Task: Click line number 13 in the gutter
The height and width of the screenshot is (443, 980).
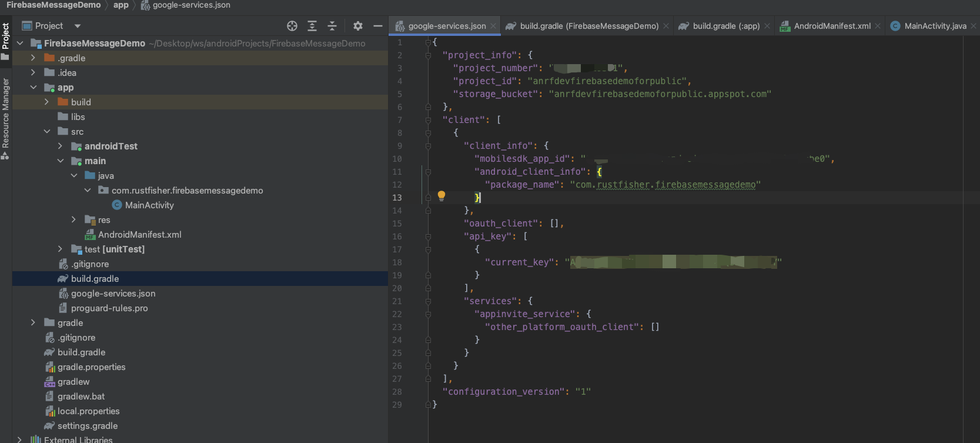Action: coord(397,198)
